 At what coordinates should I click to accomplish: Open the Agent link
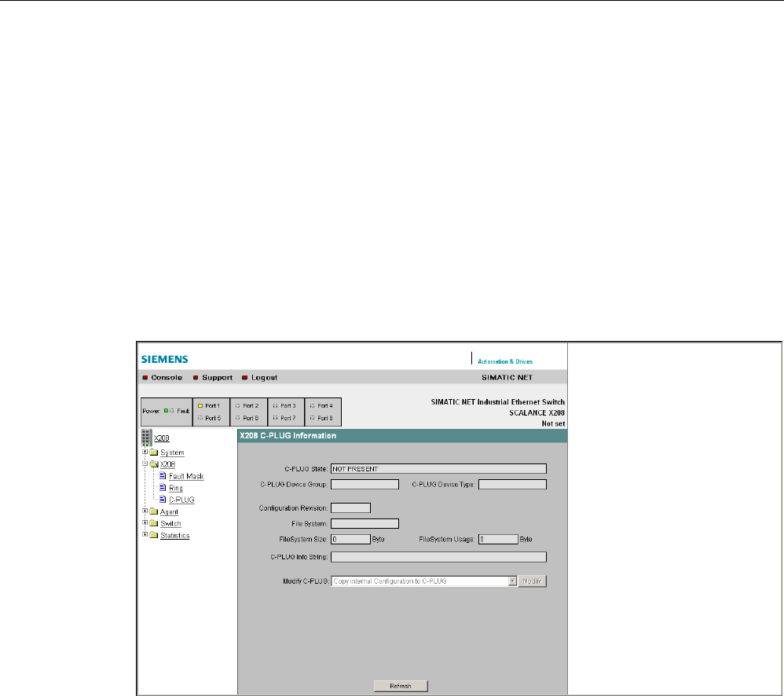coord(169,512)
